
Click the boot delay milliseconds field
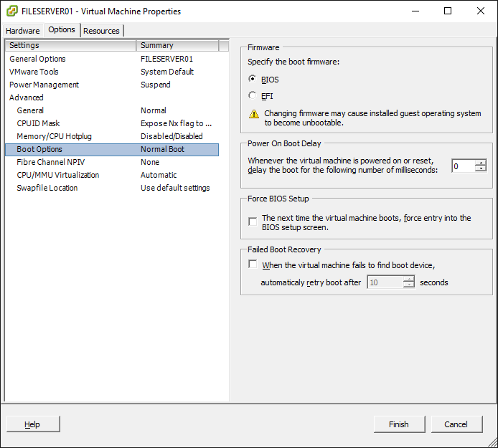click(464, 166)
